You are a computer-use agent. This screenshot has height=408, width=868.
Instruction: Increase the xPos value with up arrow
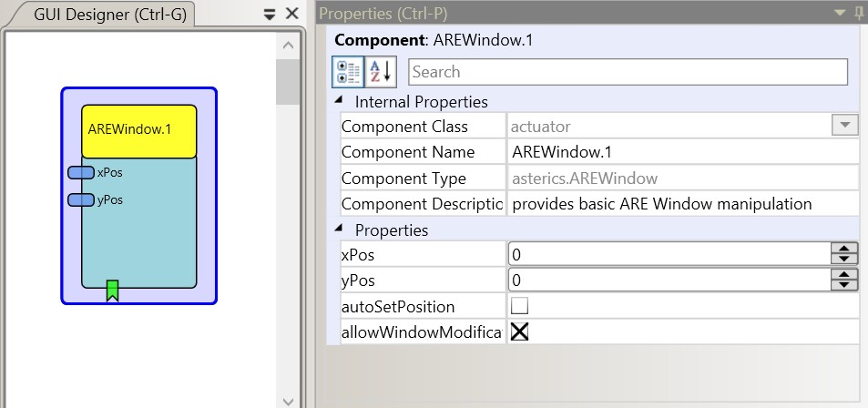[844, 250]
